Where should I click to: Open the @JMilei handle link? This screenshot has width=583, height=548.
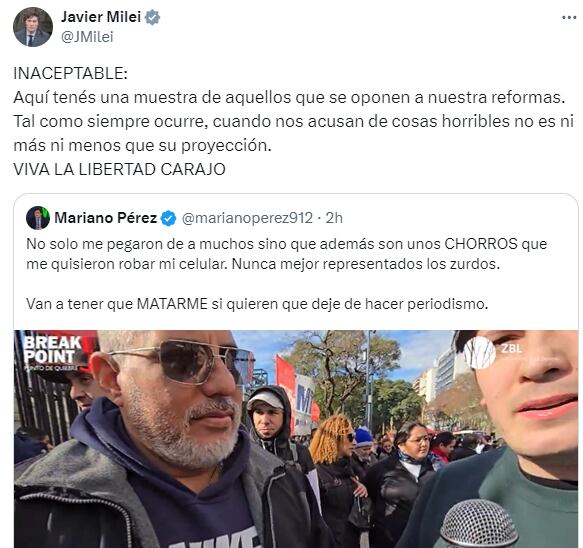pos(87,37)
